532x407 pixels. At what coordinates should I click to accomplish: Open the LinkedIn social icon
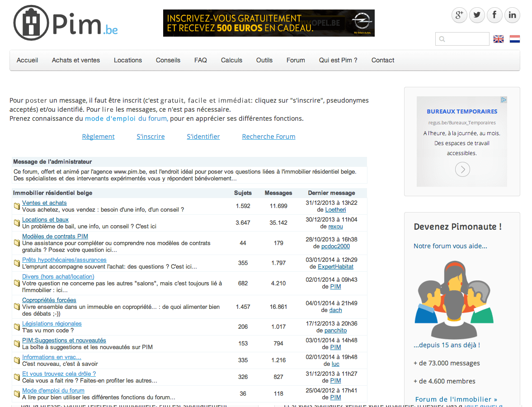point(512,15)
